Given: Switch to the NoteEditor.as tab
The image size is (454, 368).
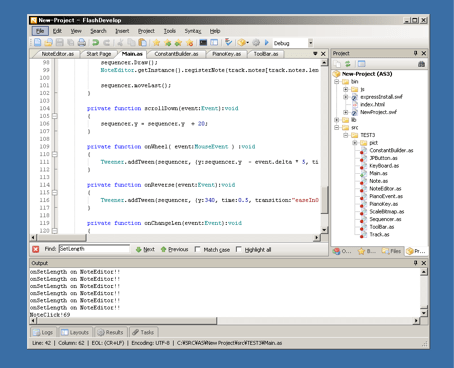Looking at the screenshot, I should [58, 54].
